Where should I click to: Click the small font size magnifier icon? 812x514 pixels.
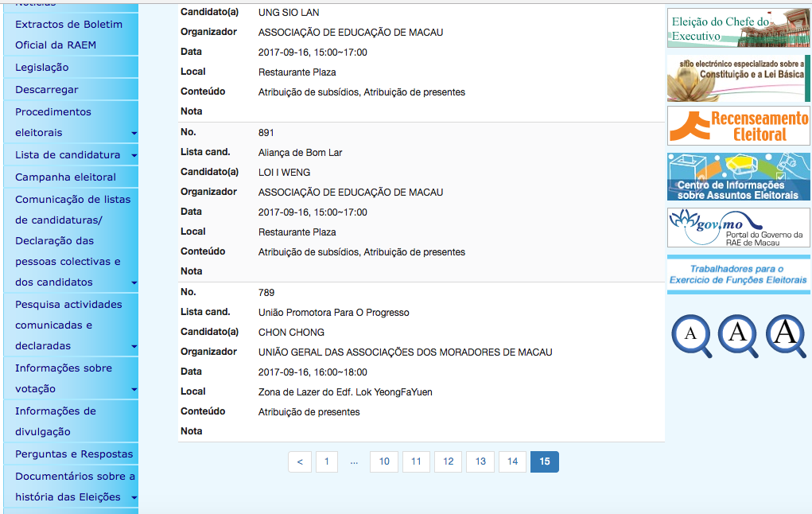pyautogui.click(x=691, y=335)
